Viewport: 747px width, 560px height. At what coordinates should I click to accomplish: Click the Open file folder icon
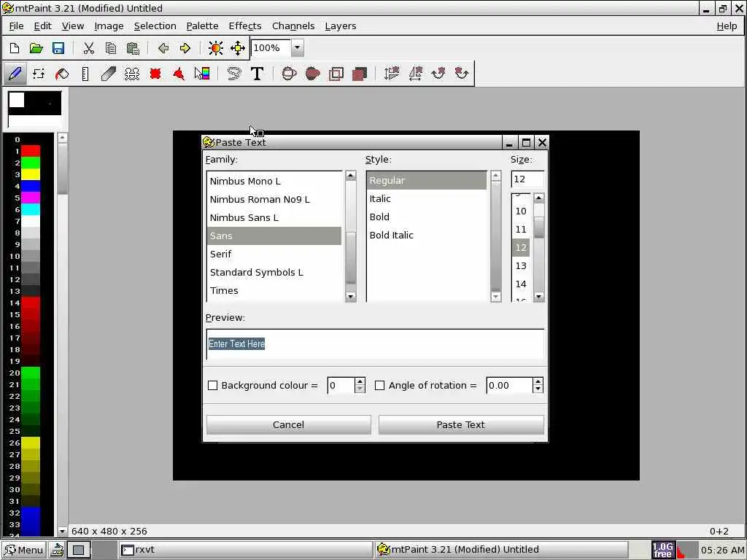[36, 48]
